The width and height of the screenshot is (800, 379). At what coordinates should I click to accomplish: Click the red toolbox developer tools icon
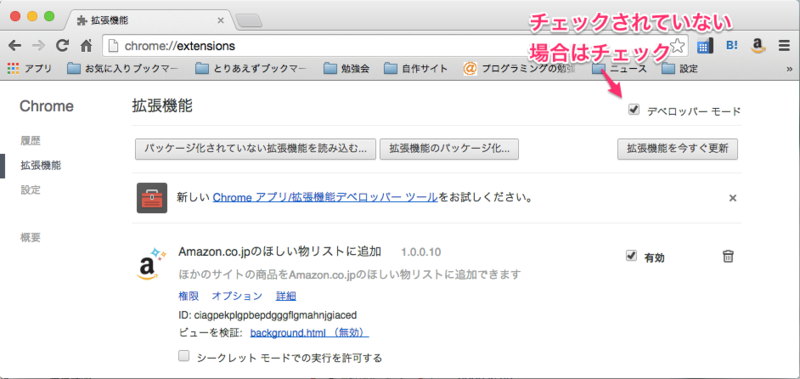point(152,197)
